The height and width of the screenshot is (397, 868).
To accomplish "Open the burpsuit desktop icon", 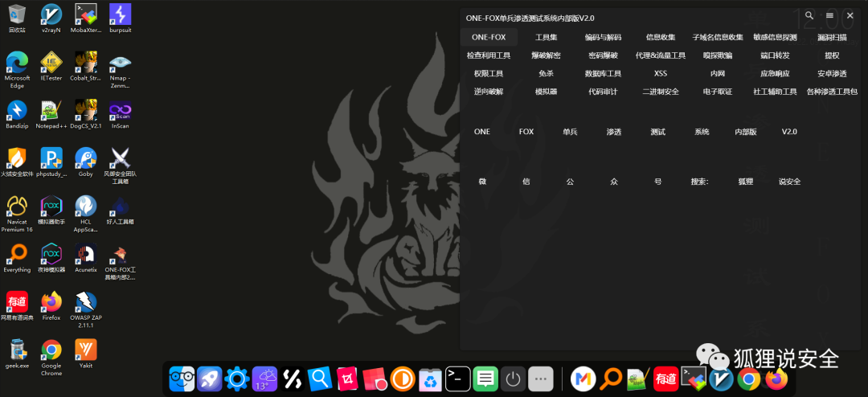I will tap(120, 18).
